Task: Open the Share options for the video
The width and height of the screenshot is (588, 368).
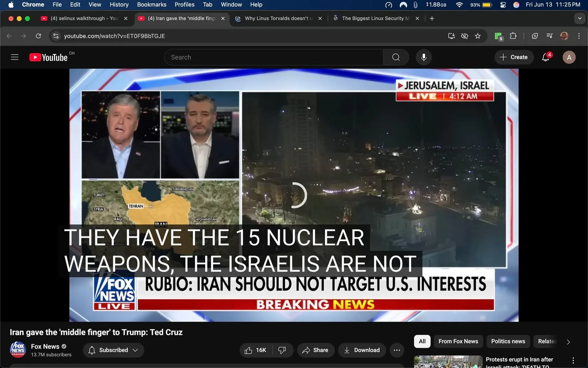Action: coord(315,350)
